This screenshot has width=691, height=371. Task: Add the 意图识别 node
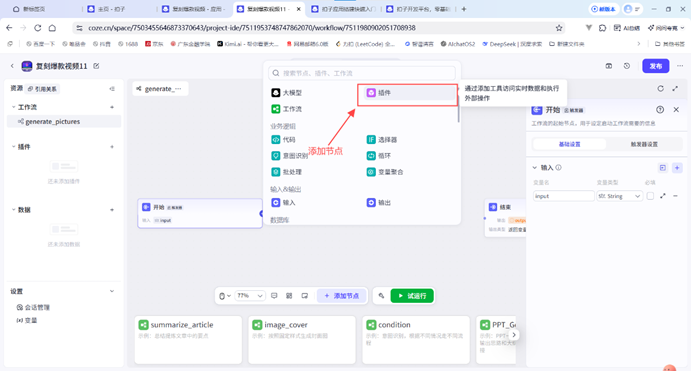(x=290, y=156)
